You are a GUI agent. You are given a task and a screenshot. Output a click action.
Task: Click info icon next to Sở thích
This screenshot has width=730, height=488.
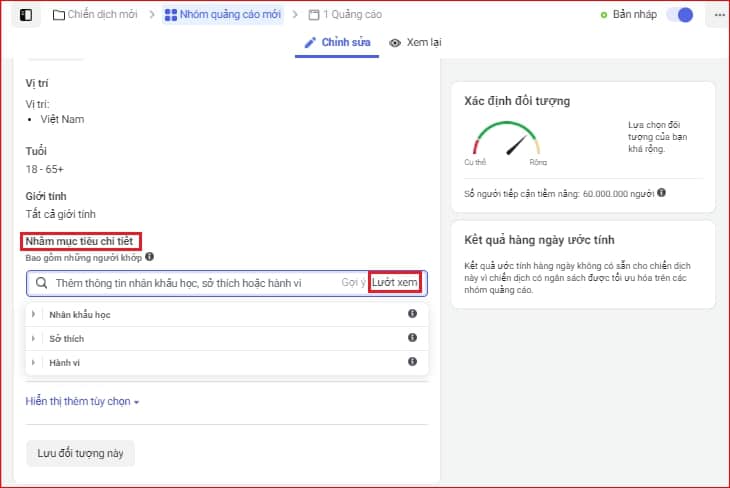(412, 338)
